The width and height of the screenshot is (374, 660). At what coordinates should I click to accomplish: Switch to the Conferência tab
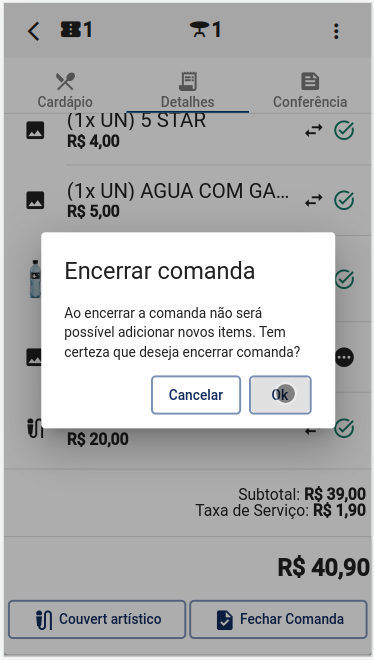(310, 90)
